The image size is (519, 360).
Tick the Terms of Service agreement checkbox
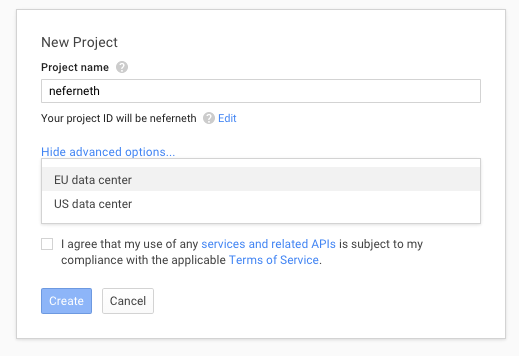pos(47,244)
